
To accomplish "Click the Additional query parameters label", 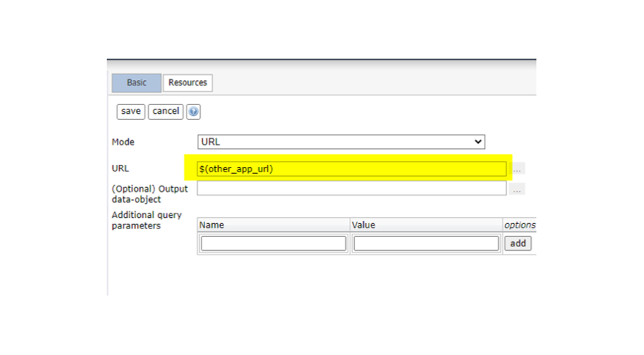I will pyautogui.click(x=147, y=220).
